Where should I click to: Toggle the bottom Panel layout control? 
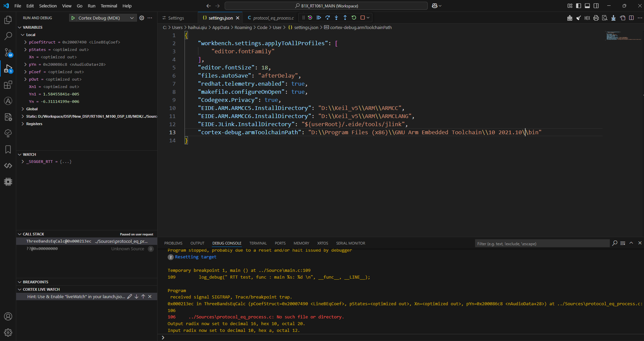(587, 6)
